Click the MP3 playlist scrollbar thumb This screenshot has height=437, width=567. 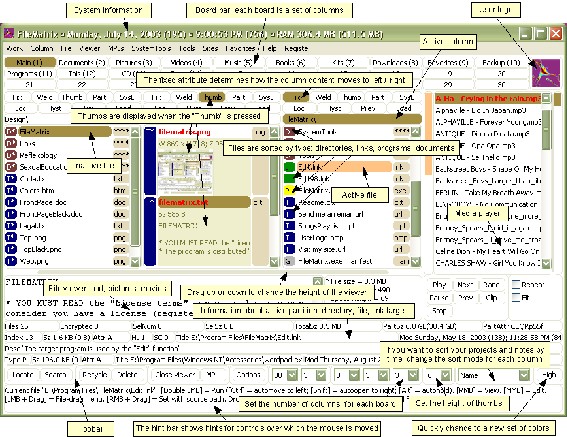click(x=546, y=129)
